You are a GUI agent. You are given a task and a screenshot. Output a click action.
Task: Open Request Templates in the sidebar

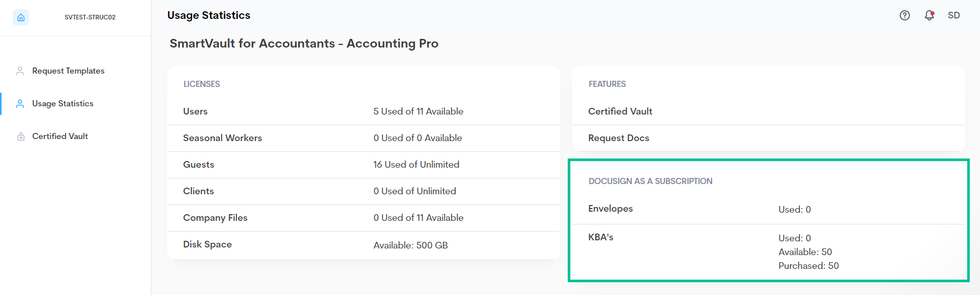68,71
